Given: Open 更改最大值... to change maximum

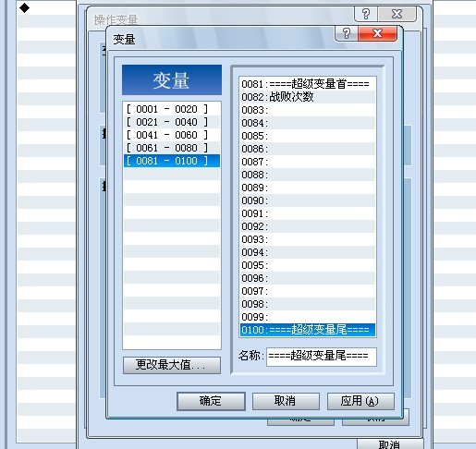Looking at the screenshot, I should click(x=172, y=365).
